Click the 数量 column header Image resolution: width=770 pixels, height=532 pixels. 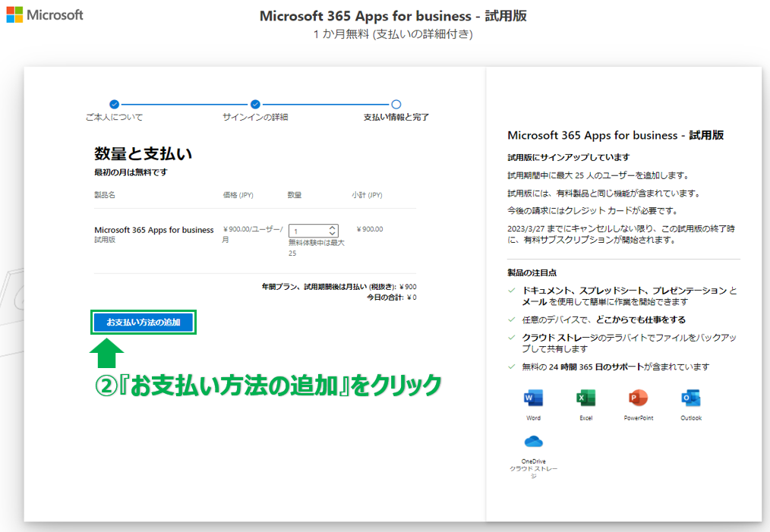[x=295, y=195]
